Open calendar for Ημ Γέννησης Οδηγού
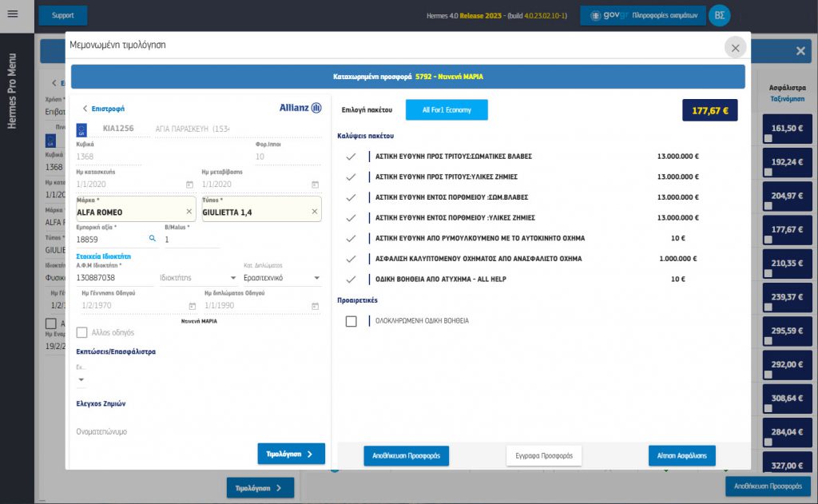818x504 pixels. click(x=192, y=306)
